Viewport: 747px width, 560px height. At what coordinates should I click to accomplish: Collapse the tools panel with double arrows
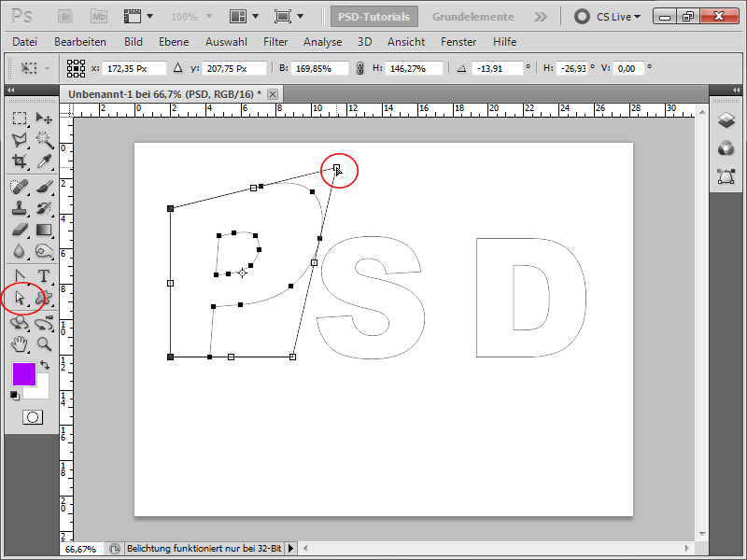pos(11,90)
